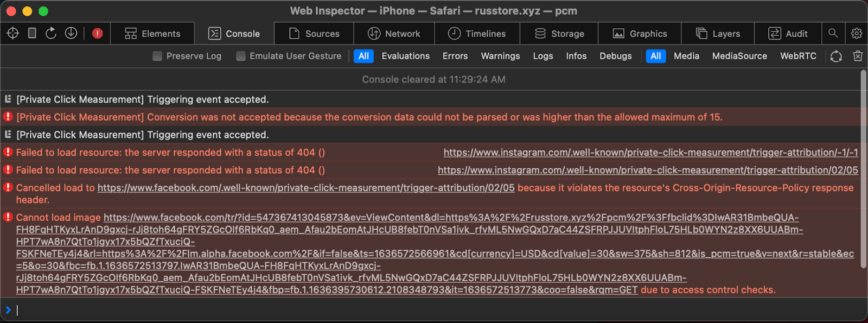Filter console to Warnings only
This screenshot has width=868, height=323.
pos(500,56)
